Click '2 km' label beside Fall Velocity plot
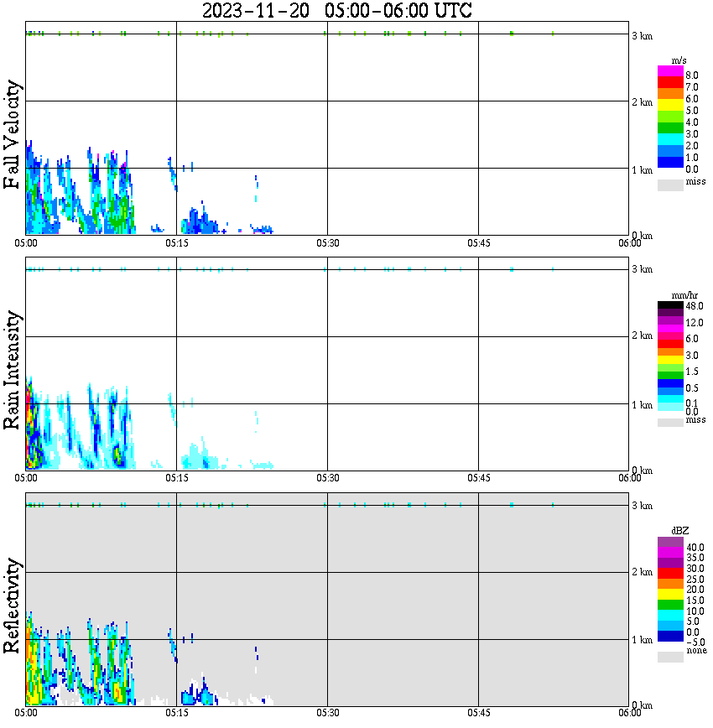Viewport: 713px width, 728px height. (x=642, y=102)
